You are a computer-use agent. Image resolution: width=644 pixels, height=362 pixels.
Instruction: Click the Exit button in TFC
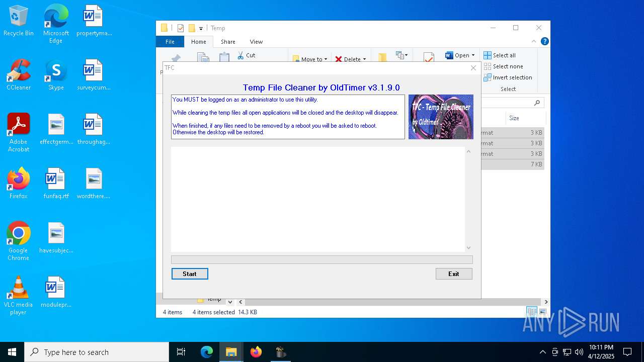click(x=454, y=274)
